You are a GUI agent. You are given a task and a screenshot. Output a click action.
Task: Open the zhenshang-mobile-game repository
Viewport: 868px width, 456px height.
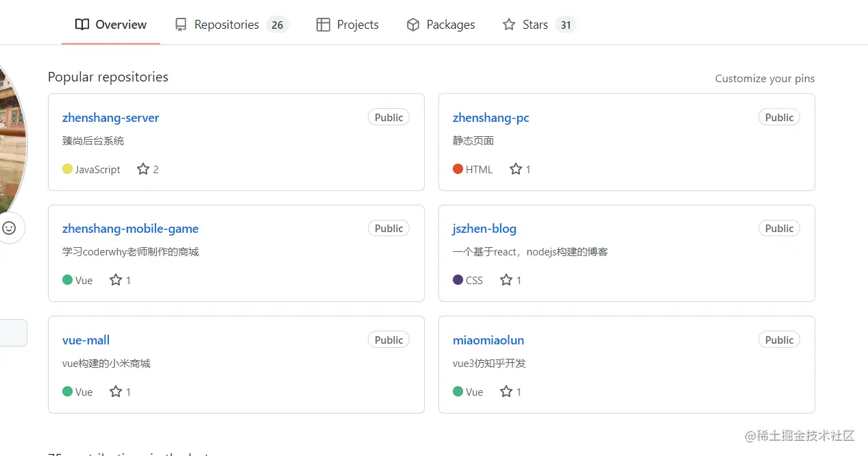point(131,229)
